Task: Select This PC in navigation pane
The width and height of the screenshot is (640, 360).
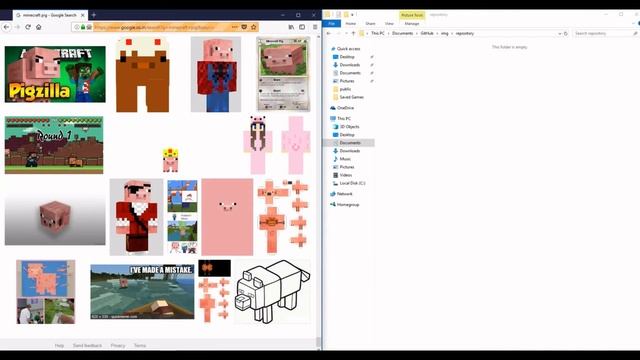Action: pos(344,118)
